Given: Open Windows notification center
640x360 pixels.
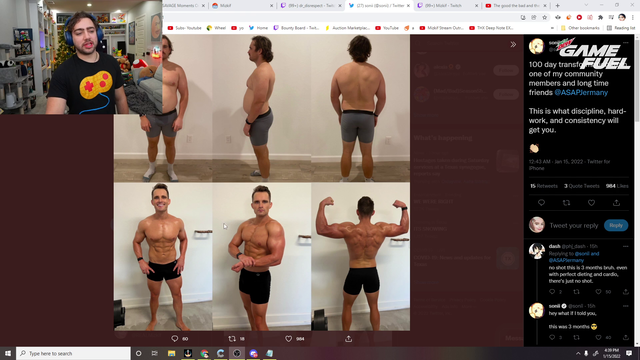Looking at the screenshot, I should coord(629,353).
